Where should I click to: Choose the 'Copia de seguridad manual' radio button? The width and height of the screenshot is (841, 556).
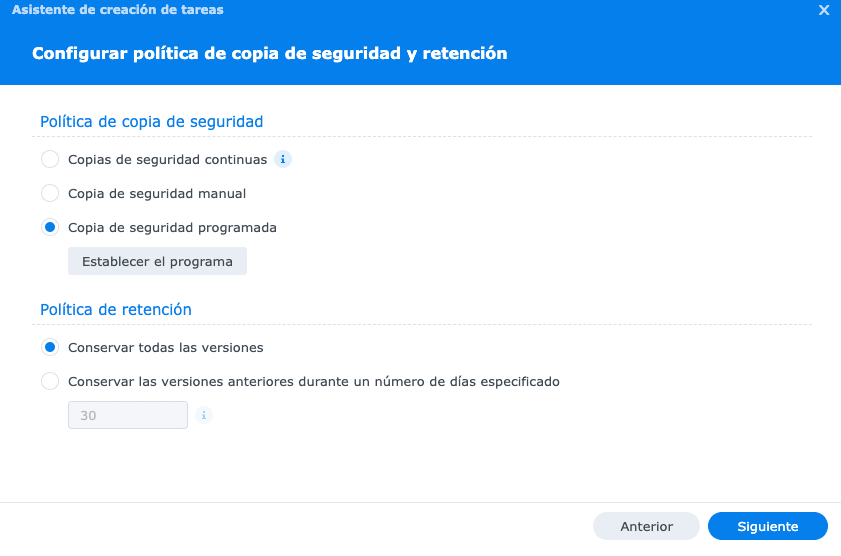pos(50,193)
